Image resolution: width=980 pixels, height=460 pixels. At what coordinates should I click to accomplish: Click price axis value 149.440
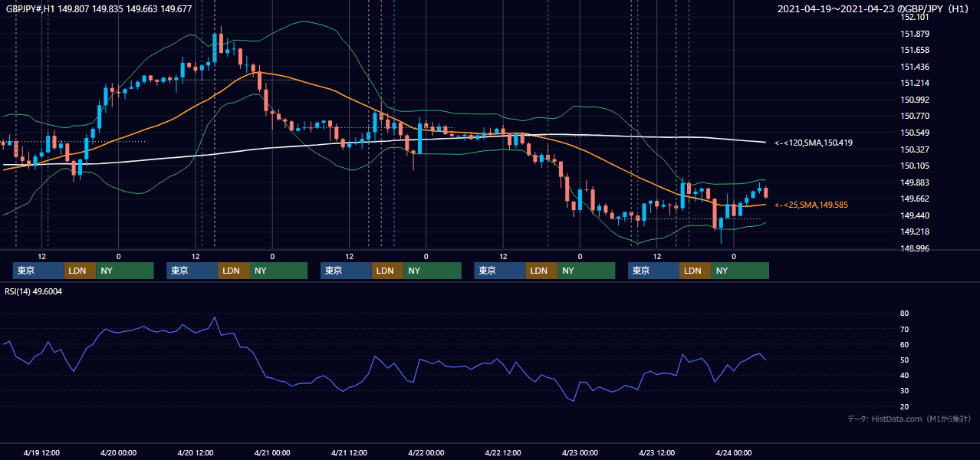pos(915,215)
